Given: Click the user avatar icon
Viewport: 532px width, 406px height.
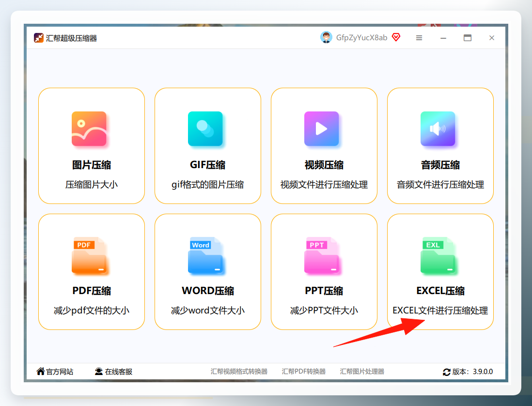Looking at the screenshot, I should pos(326,37).
